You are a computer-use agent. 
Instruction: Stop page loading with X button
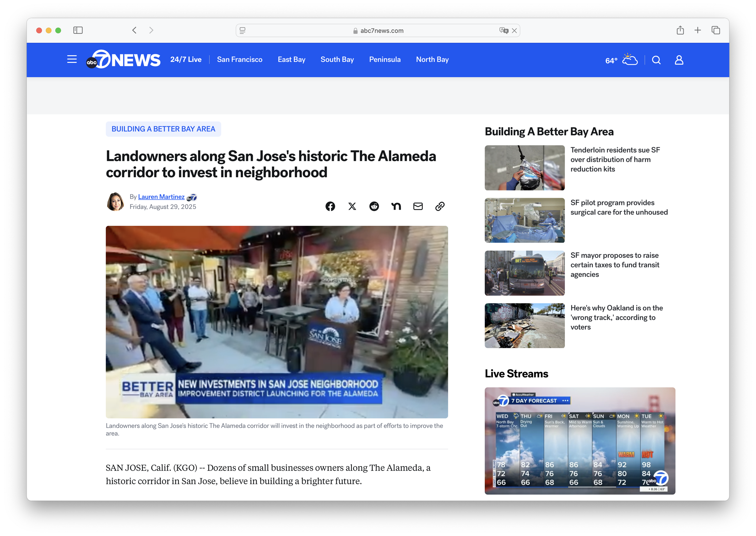point(514,31)
